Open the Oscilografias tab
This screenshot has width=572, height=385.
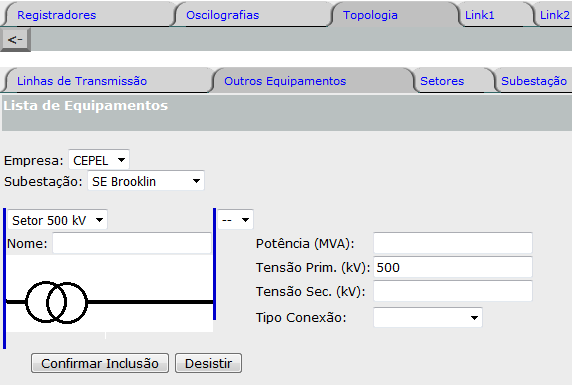click(223, 15)
